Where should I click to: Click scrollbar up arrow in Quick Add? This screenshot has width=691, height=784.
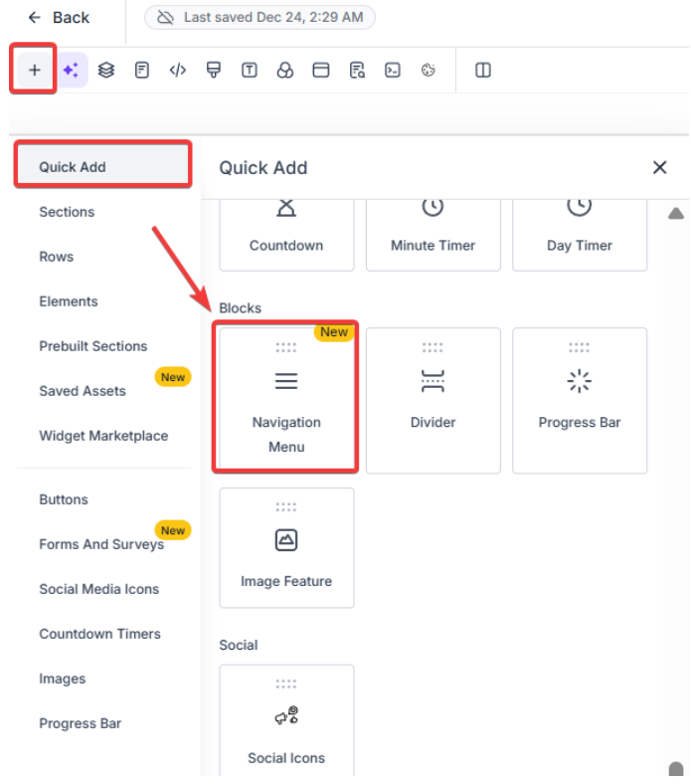[x=676, y=213]
